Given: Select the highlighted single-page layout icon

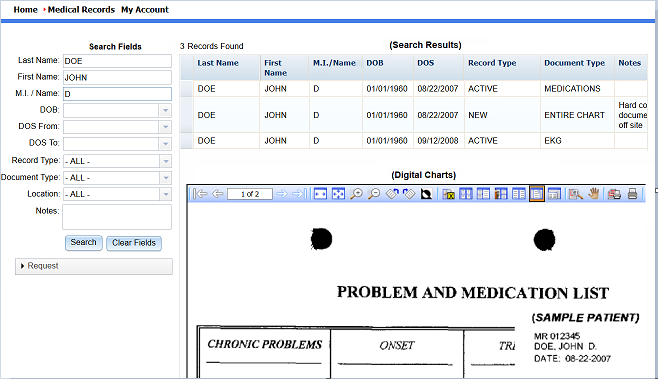Looking at the screenshot, I should click(x=537, y=193).
